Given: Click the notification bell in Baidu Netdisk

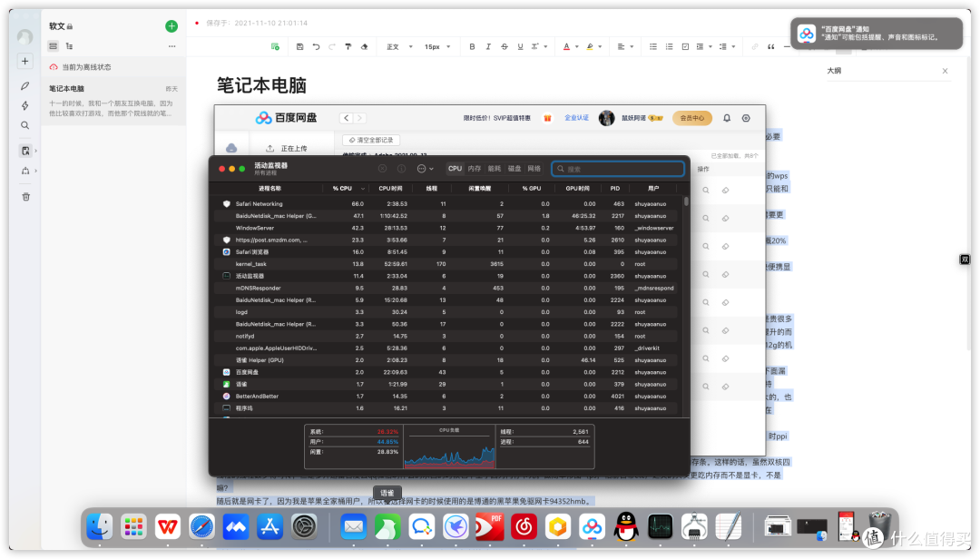Looking at the screenshot, I should coord(726,118).
